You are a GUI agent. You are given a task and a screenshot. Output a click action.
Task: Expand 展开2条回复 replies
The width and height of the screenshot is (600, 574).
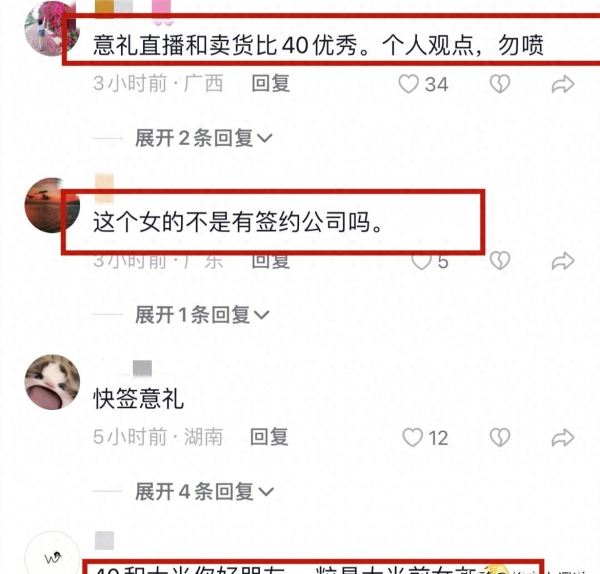(x=204, y=138)
